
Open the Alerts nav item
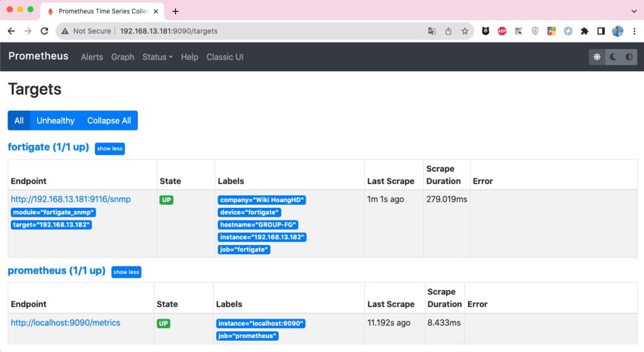click(92, 57)
